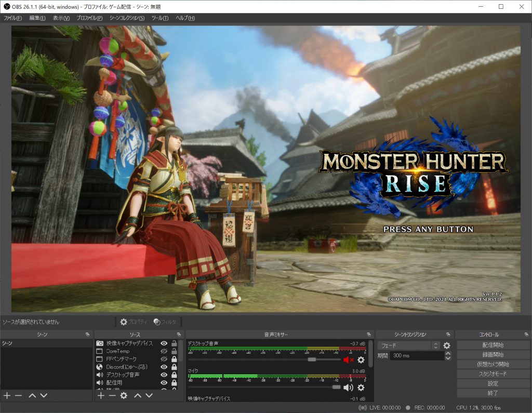This screenshot has width=532, height=413.
Task: Click the disabled フィルタ button
Action: point(165,322)
